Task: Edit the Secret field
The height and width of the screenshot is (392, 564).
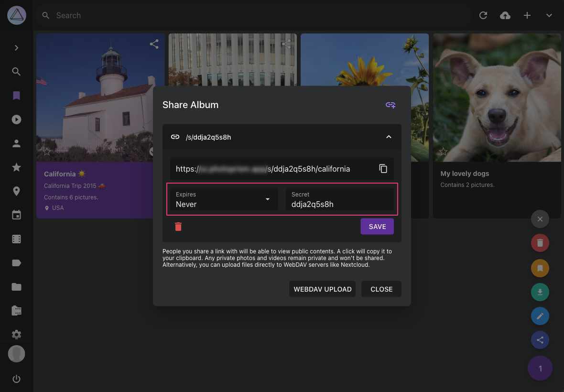Action: tap(339, 199)
